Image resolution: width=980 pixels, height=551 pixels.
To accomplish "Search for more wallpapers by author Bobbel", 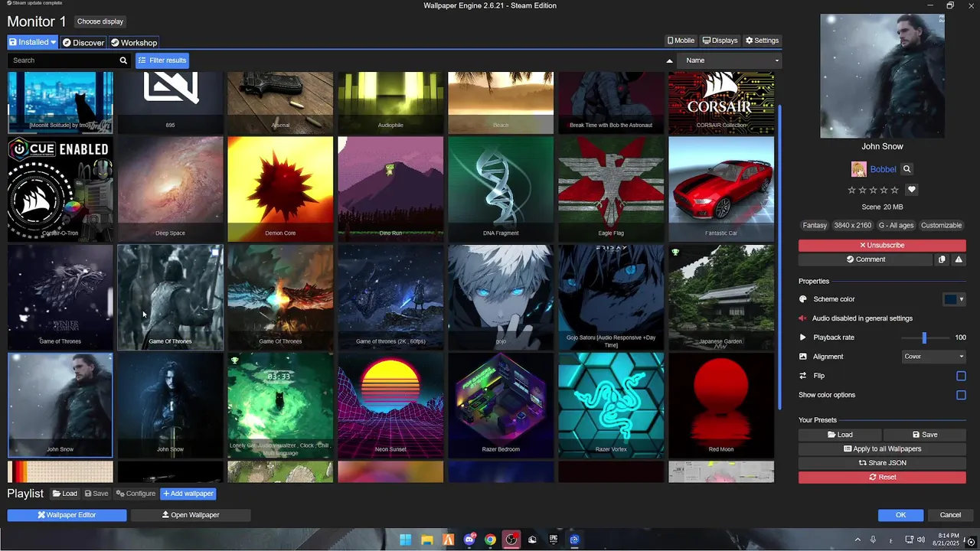I will click(906, 169).
